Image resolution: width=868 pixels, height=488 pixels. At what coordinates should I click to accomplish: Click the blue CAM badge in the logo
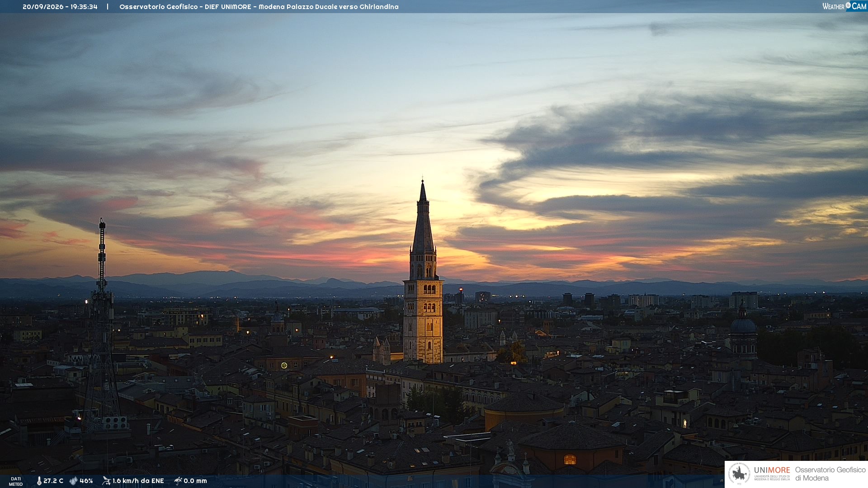(x=856, y=6)
